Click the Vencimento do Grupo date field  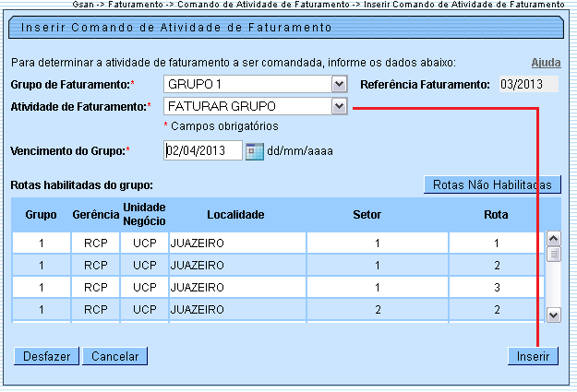(x=203, y=150)
